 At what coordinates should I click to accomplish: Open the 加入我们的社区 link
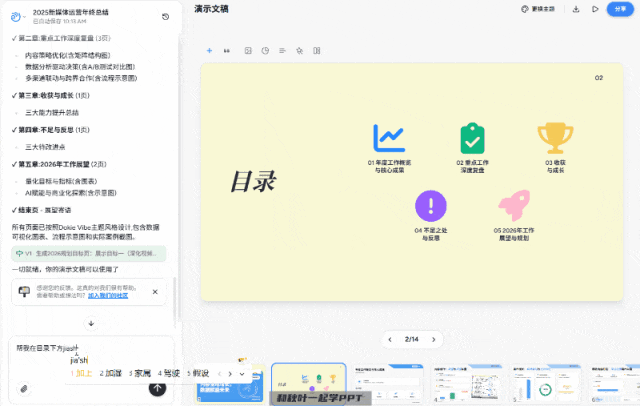[108, 295]
